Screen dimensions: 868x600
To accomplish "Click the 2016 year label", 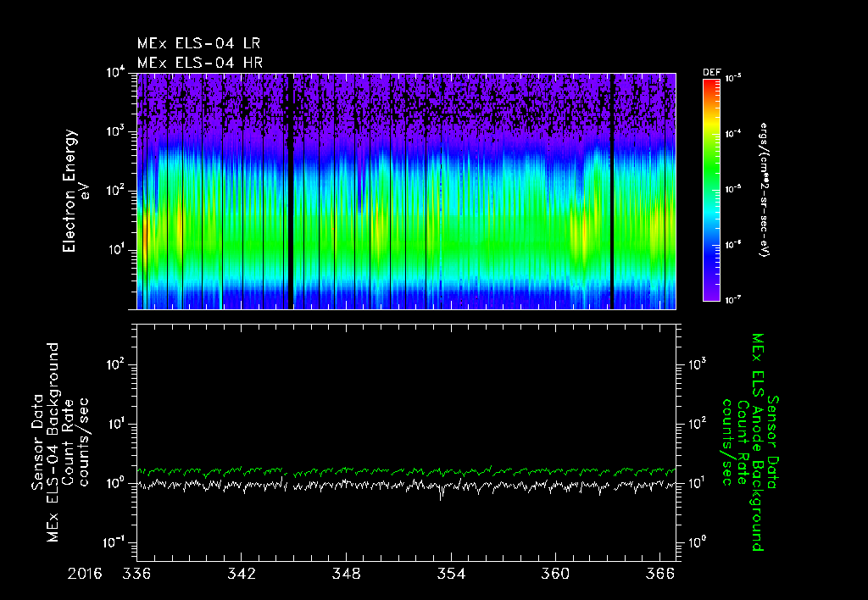I will pyautogui.click(x=85, y=574).
